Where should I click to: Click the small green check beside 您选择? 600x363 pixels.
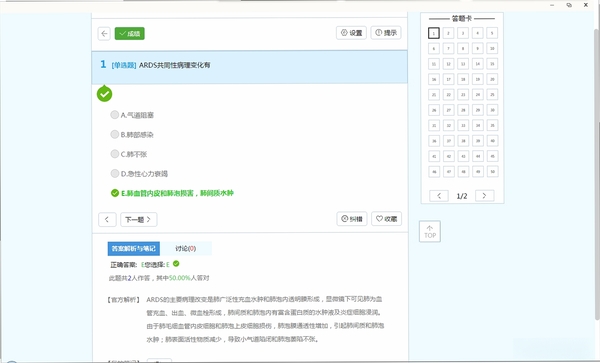[x=176, y=264]
